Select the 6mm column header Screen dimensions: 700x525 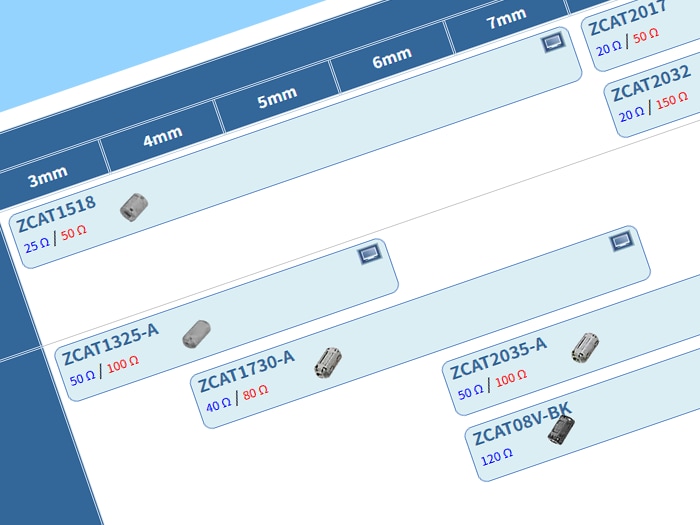(392, 57)
